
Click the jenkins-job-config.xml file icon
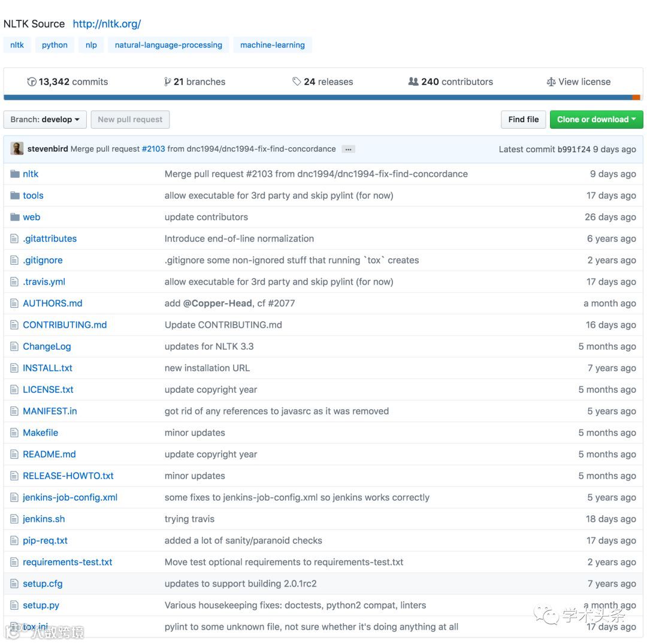click(x=14, y=498)
